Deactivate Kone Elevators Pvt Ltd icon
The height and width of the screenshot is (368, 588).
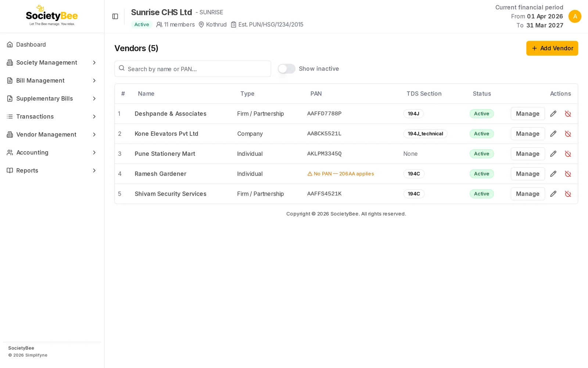pyautogui.click(x=568, y=134)
